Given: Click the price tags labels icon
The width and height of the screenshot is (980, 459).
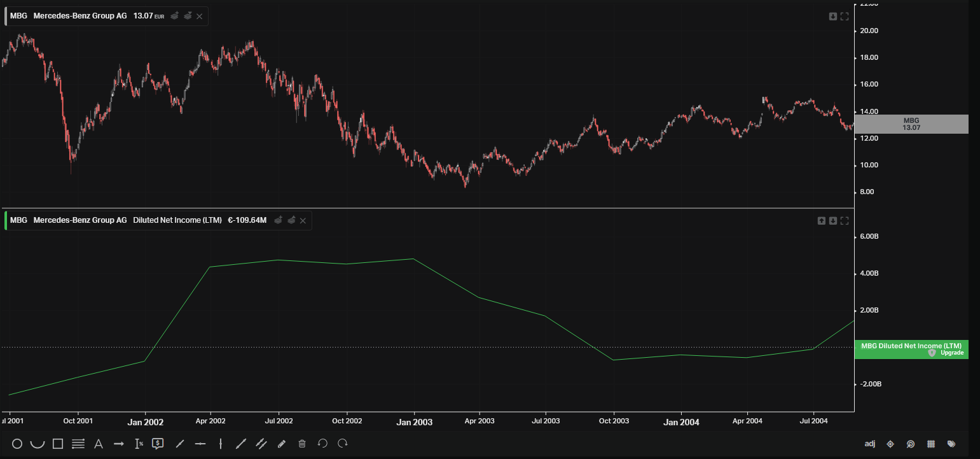Looking at the screenshot, I should pos(951,444).
